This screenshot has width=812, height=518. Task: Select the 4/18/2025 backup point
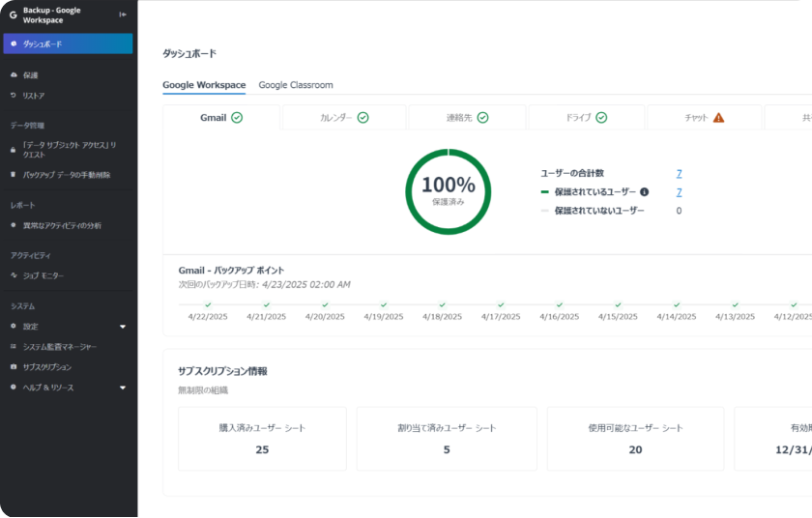[442, 311]
